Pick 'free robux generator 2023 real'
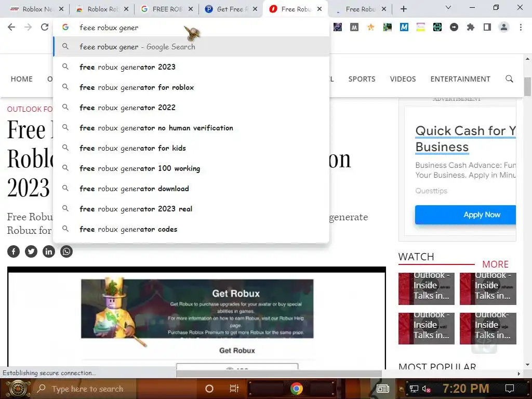 (x=191, y=209)
